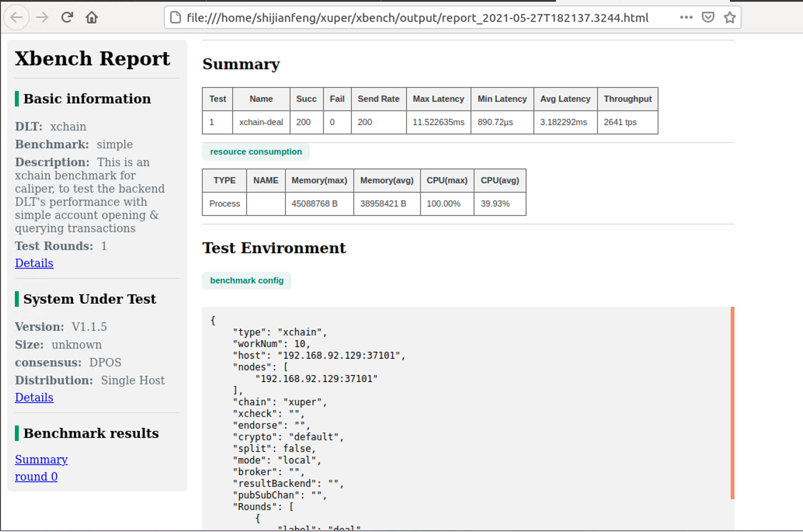
Task: Click the orange bar beside config block
Action: [x=732, y=402]
